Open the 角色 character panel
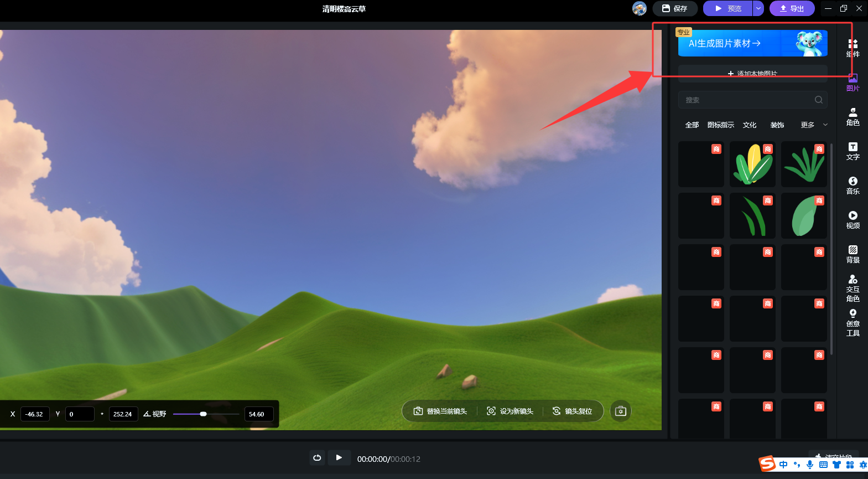868x479 pixels. click(853, 117)
